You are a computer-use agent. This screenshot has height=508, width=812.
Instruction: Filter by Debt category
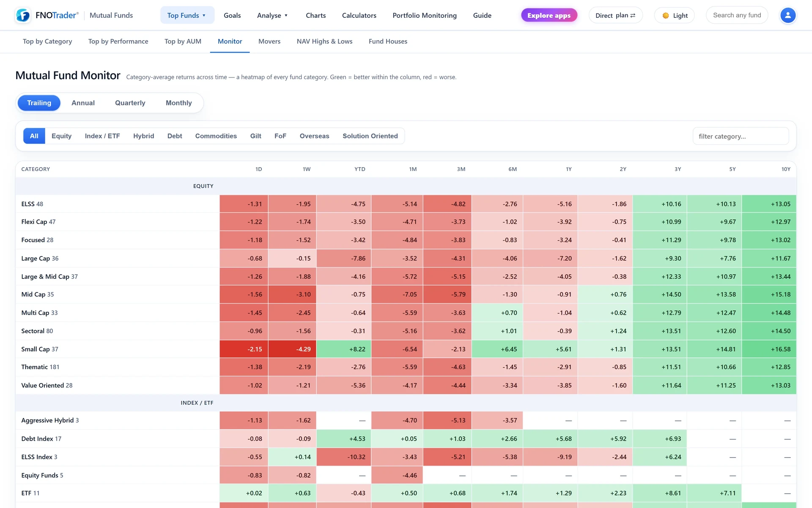[x=175, y=136]
